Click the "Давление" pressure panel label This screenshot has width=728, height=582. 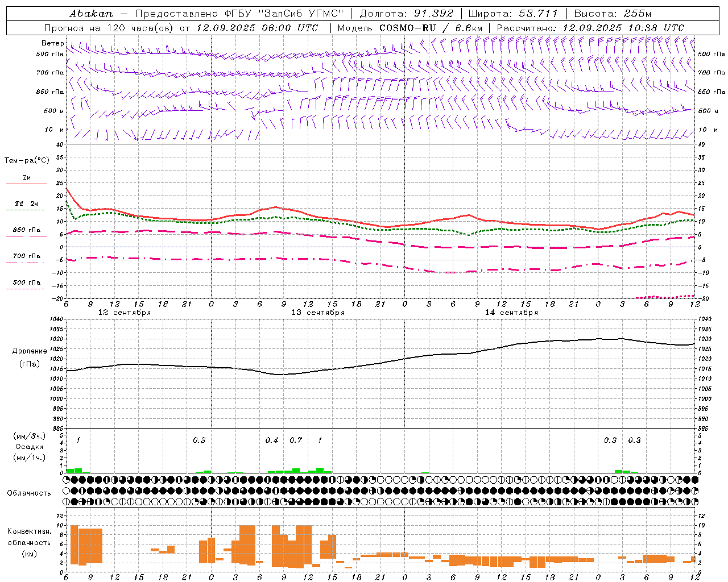pyautogui.click(x=30, y=351)
